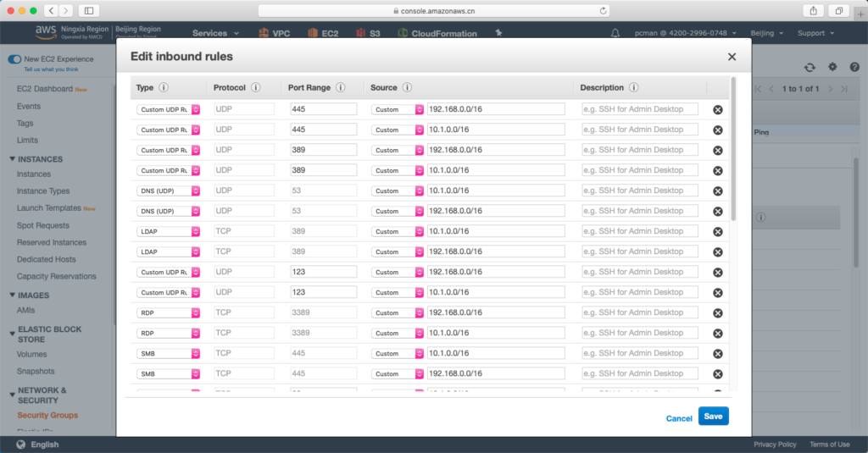Open the Support menu

pos(815,33)
